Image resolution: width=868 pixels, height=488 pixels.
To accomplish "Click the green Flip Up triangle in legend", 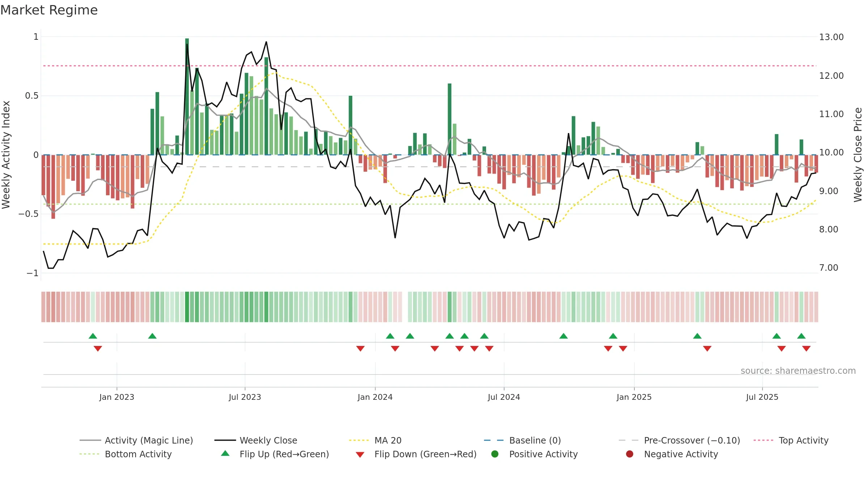I will (225, 453).
